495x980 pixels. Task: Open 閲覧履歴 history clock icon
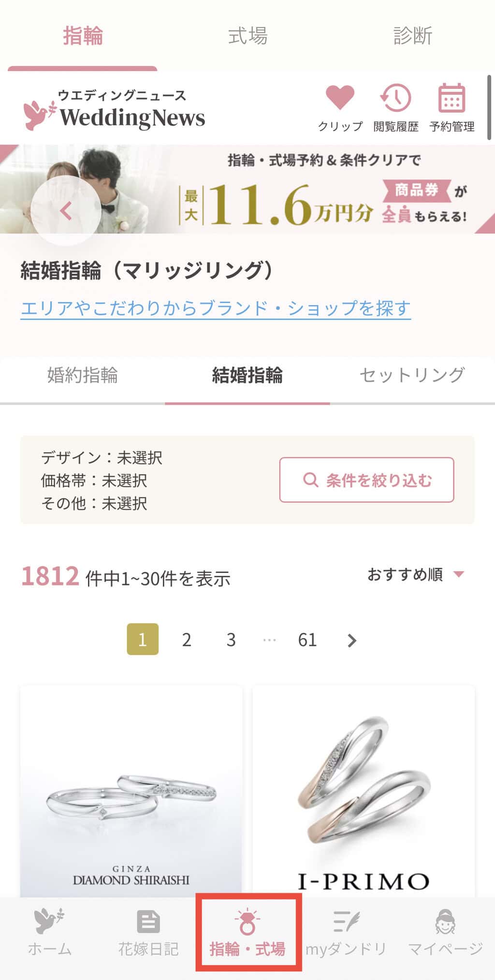tap(395, 98)
